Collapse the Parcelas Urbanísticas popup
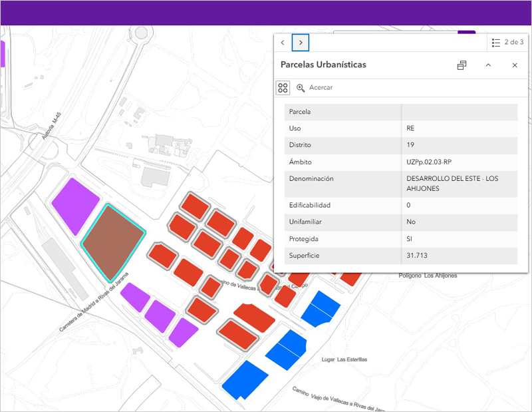The image size is (532, 412). [488, 65]
